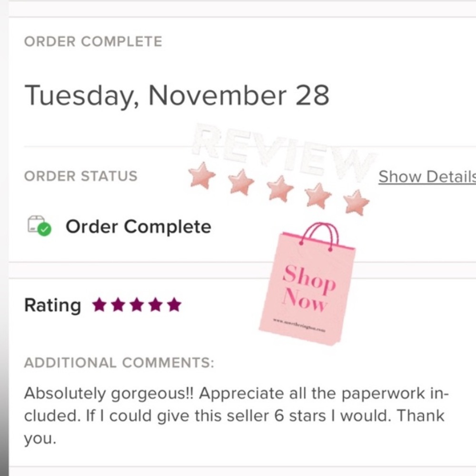The image size is (476, 476).
Task: Select the first pink sticker star
Action: point(201,175)
